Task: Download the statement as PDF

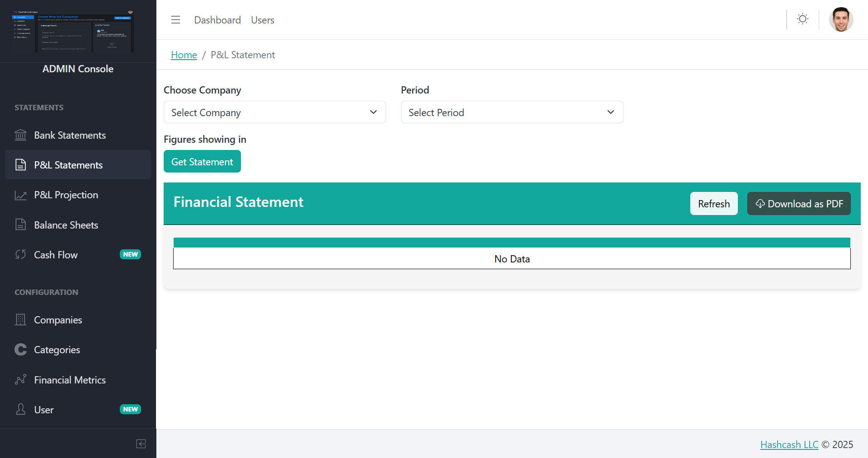Action: [799, 204]
